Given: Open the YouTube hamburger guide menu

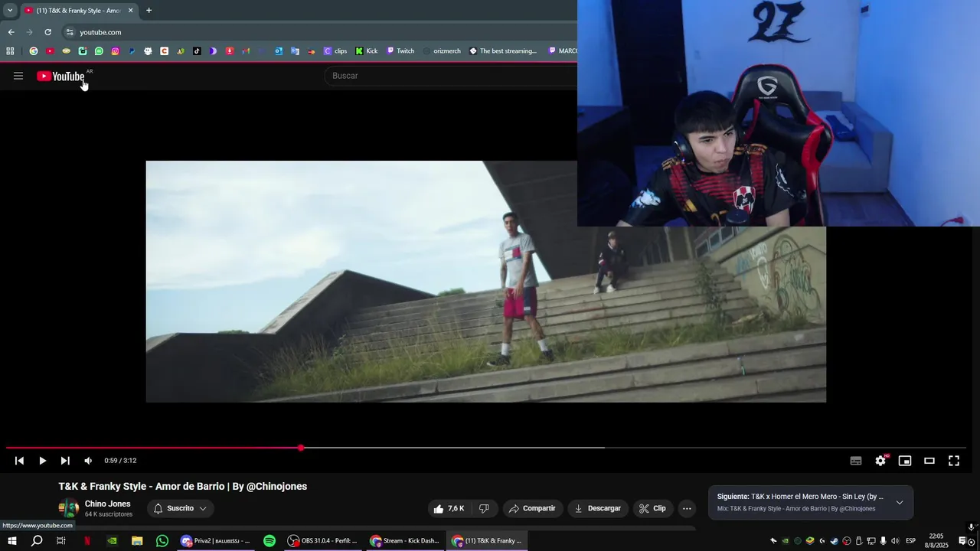Looking at the screenshot, I should coord(18,76).
